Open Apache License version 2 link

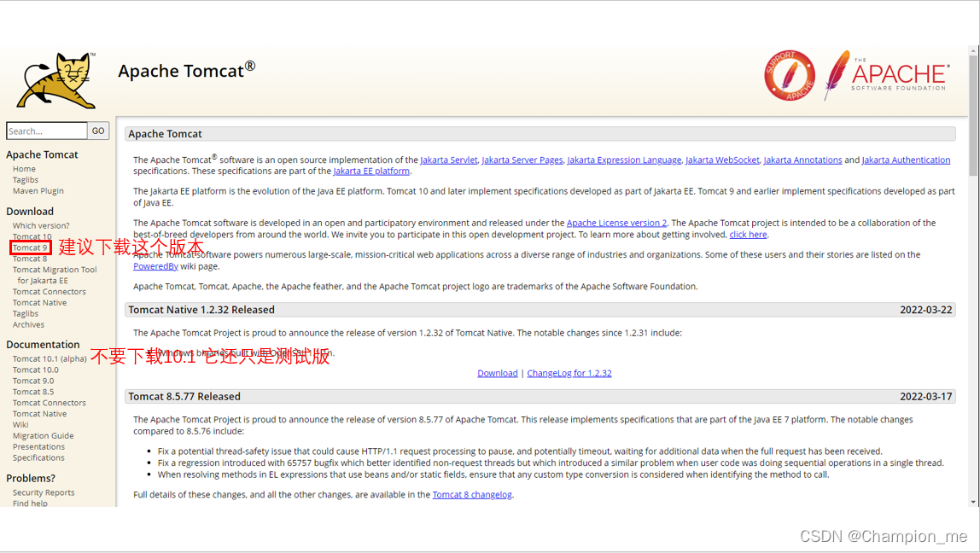616,223
